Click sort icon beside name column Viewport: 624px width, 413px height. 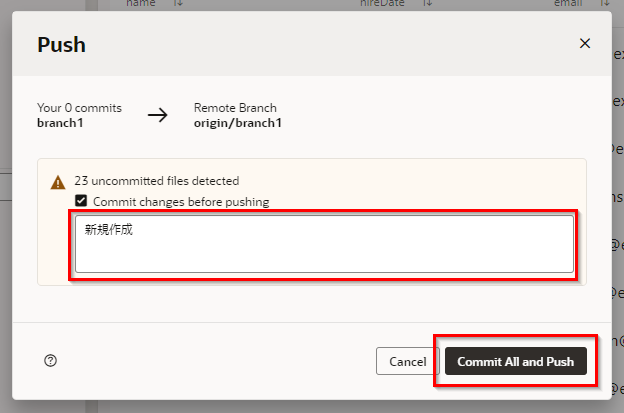click(179, 4)
